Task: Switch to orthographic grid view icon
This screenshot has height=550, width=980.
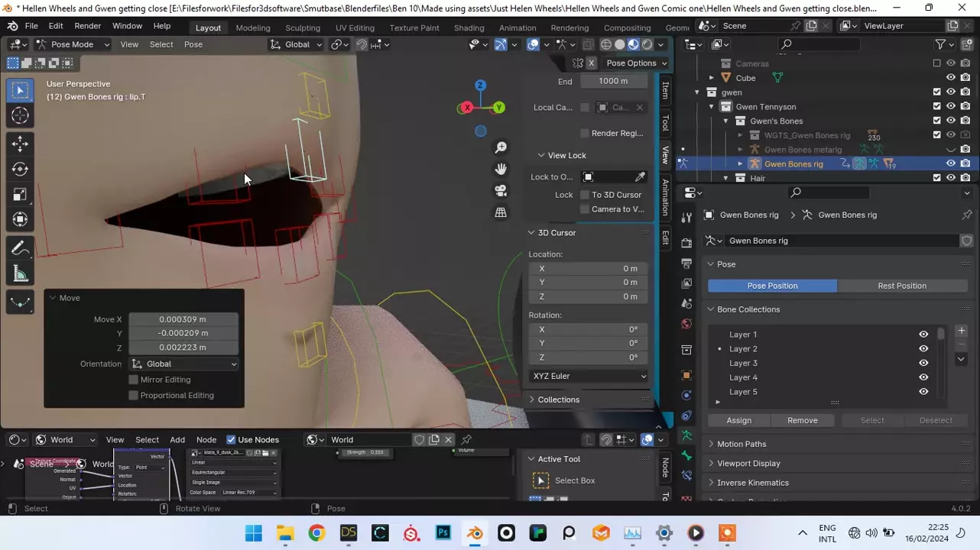Action: coord(501,212)
